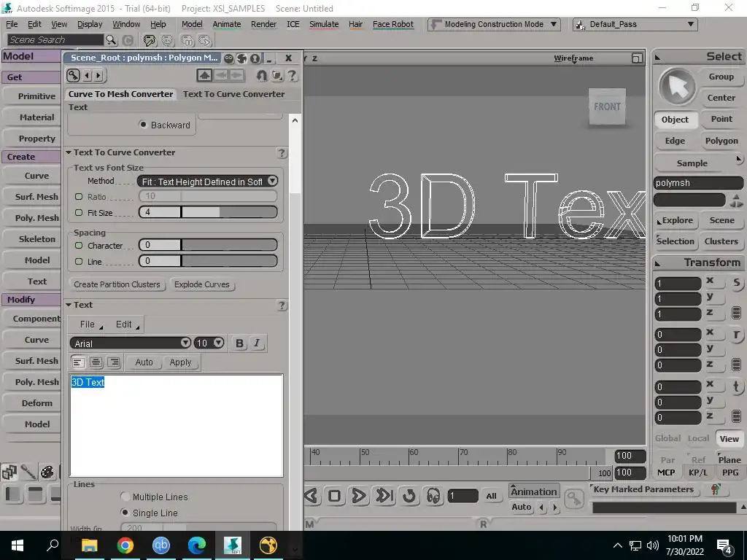
Task: Click the keyhole icon in property title bar
Action: pyautogui.click(x=255, y=58)
